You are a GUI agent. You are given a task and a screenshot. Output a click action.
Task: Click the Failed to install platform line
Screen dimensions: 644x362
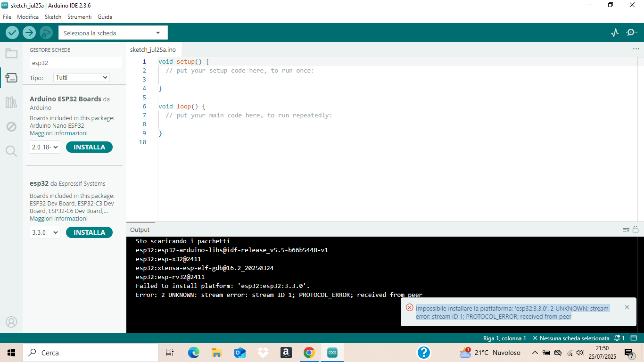pyautogui.click(x=223, y=286)
